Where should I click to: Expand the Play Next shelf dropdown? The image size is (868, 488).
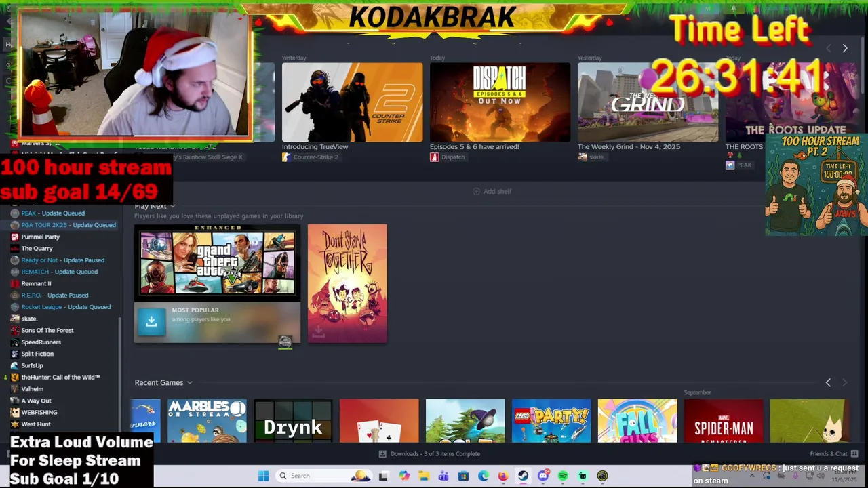(x=172, y=206)
